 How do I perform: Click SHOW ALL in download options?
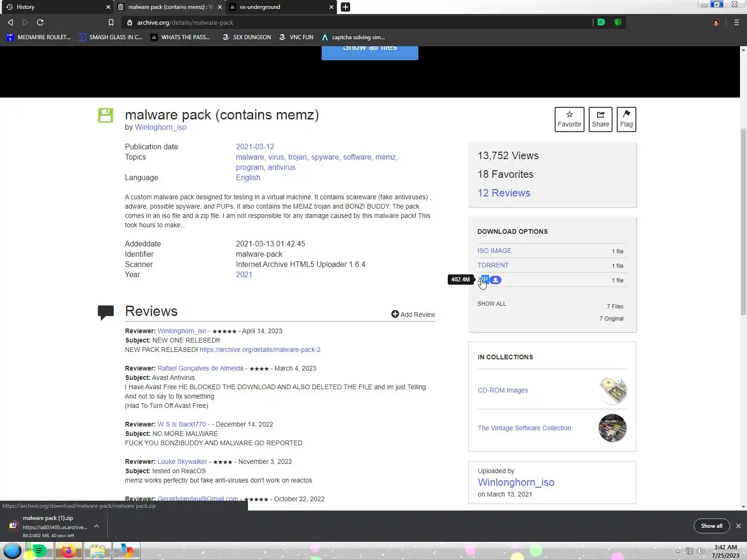pos(491,304)
